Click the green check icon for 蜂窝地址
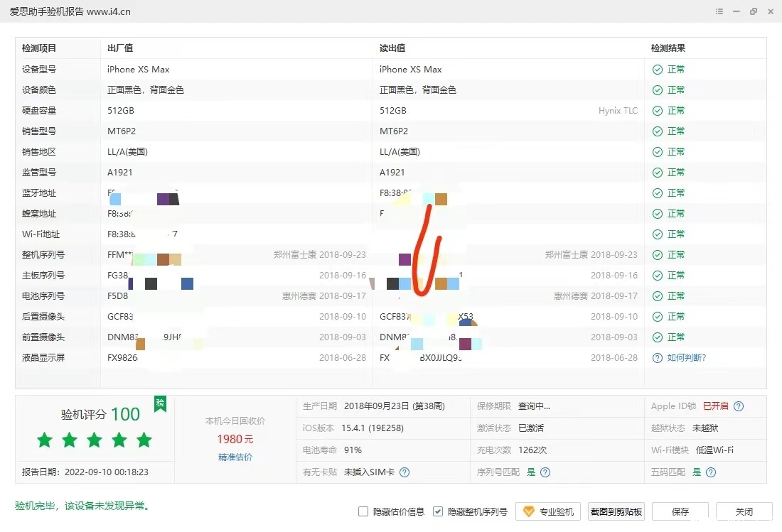This screenshot has width=782, height=532. (658, 214)
